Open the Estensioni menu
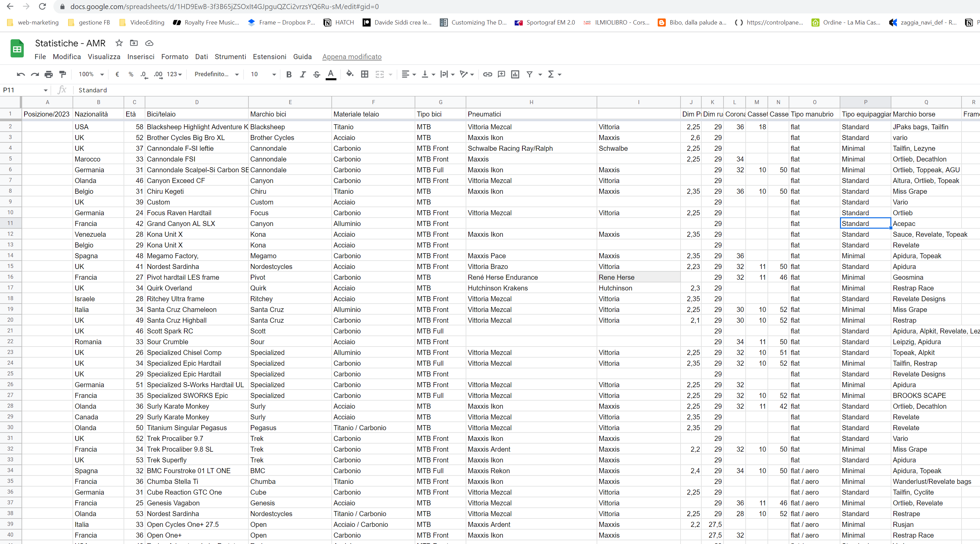980x544 pixels. pos(269,57)
